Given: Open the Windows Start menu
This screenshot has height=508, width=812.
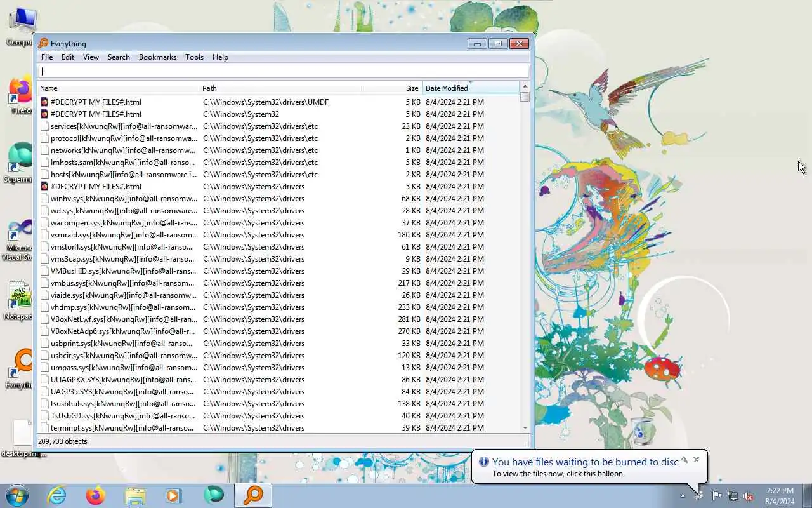Looking at the screenshot, I should 17,495.
